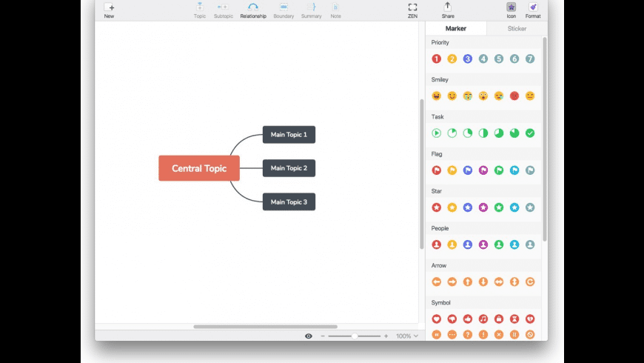Add the light blue person marker

tap(514, 244)
